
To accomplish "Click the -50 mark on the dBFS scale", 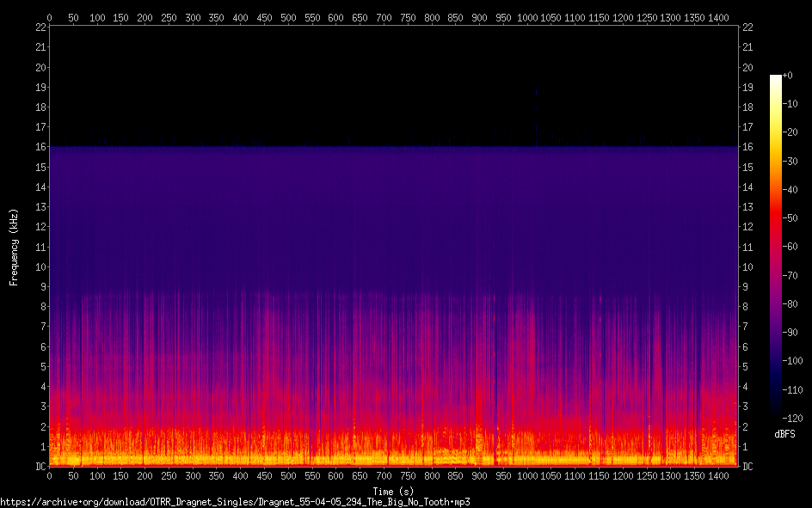I will pos(791,218).
